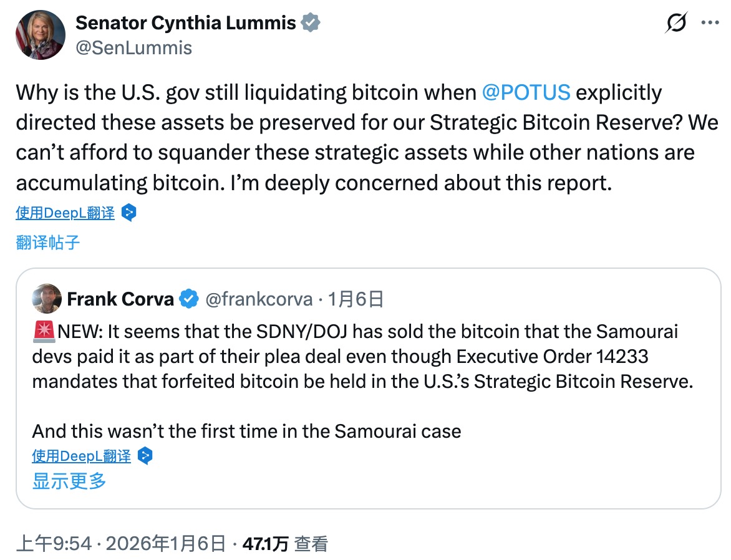This screenshot has height=560, width=731.
Task: Click first 使用DeepL翻译 link under main tweet
Action: click(65, 213)
